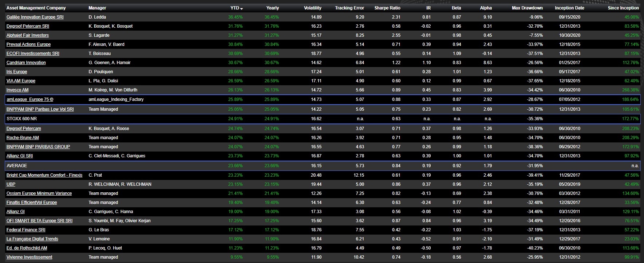Open Candriam Innovation link
This screenshot has height=263, width=644.
coord(26,63)
